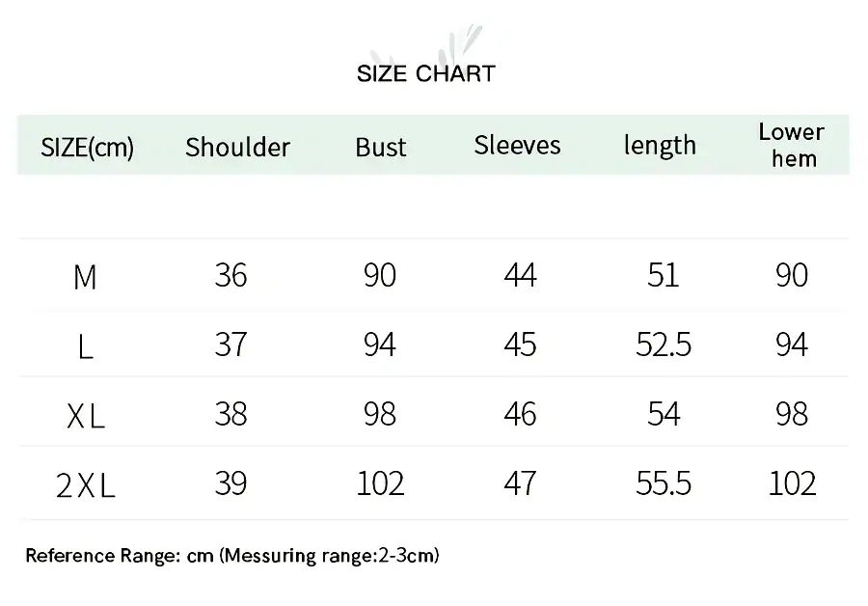868x606 pixels.
Task: Click the leaf decoration above the title
Action: pyautogui.click(x=453, y=44)
